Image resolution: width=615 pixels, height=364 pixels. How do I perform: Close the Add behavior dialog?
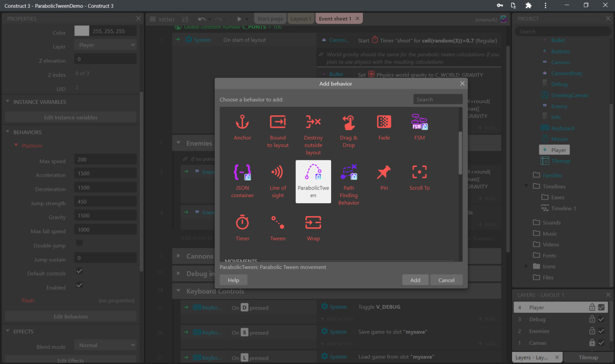tap(462, 83)
